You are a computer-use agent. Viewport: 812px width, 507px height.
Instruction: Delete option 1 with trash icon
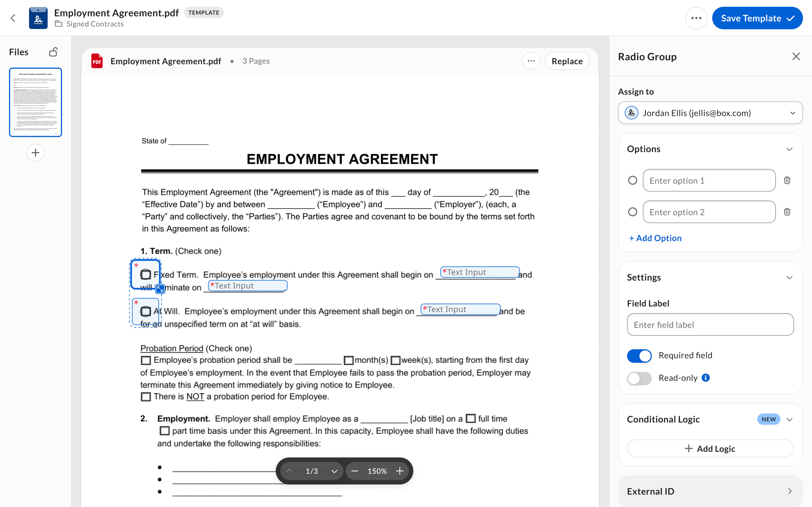787,180
